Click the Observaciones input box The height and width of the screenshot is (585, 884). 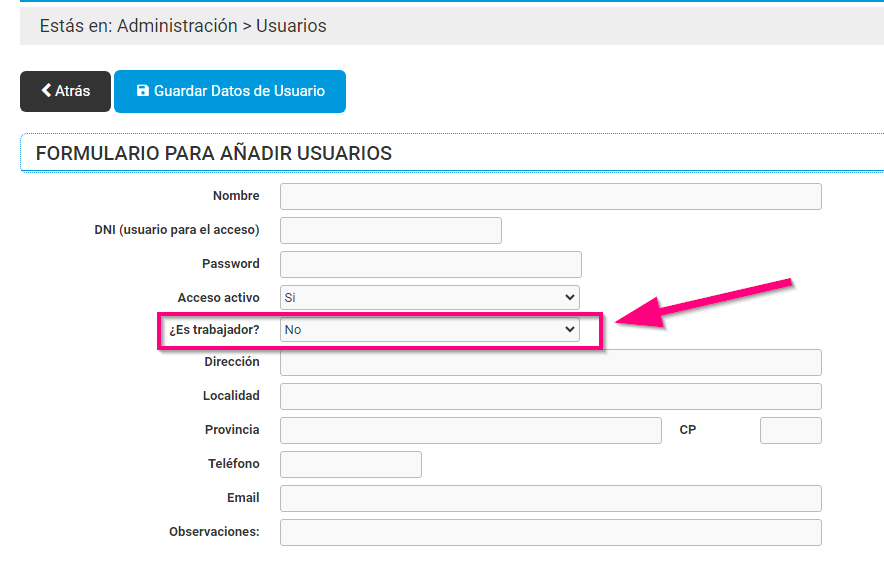point(549,532)
